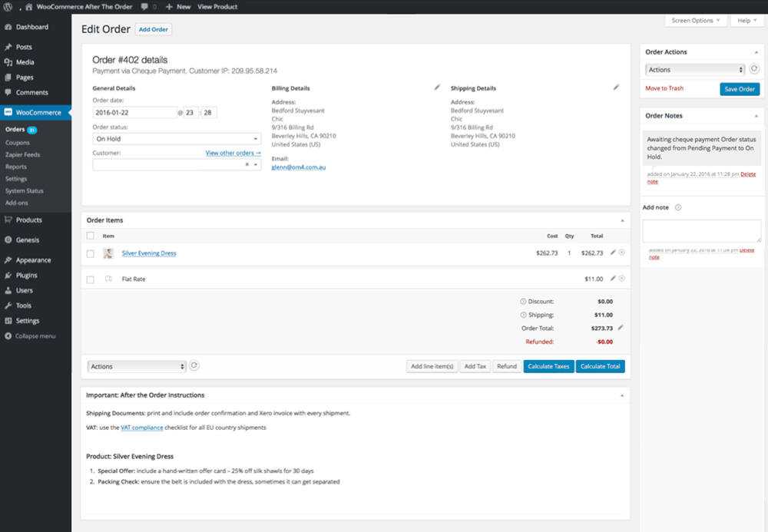Collapse the After the Order Instructions panel
The image size is (768, 532).
point(623,395)
